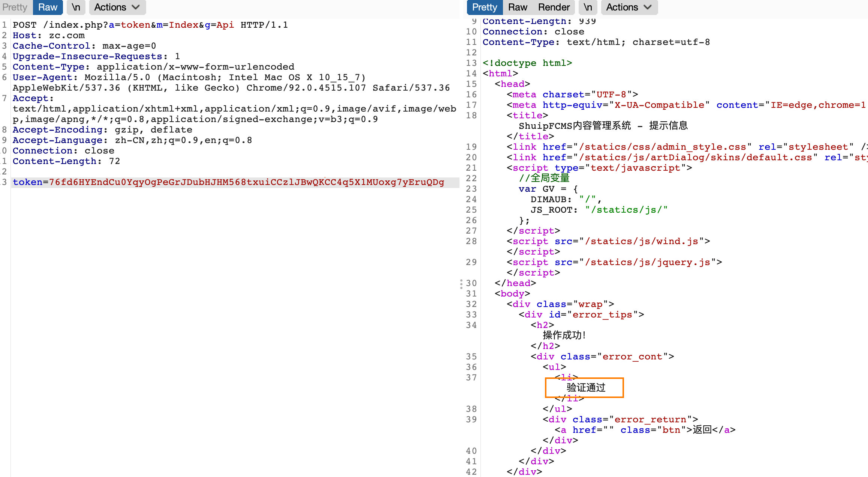Click the request Content-Type urlencoded header
Image resolution: width=868 pixels, height=477 pixels.
coord(154,67)
